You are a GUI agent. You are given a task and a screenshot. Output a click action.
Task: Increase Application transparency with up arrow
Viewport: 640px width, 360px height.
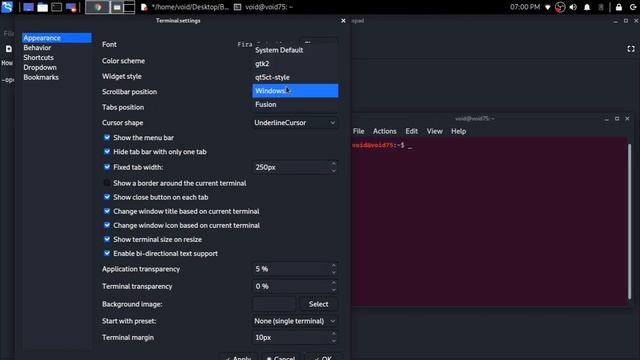(x=333, y=265)
